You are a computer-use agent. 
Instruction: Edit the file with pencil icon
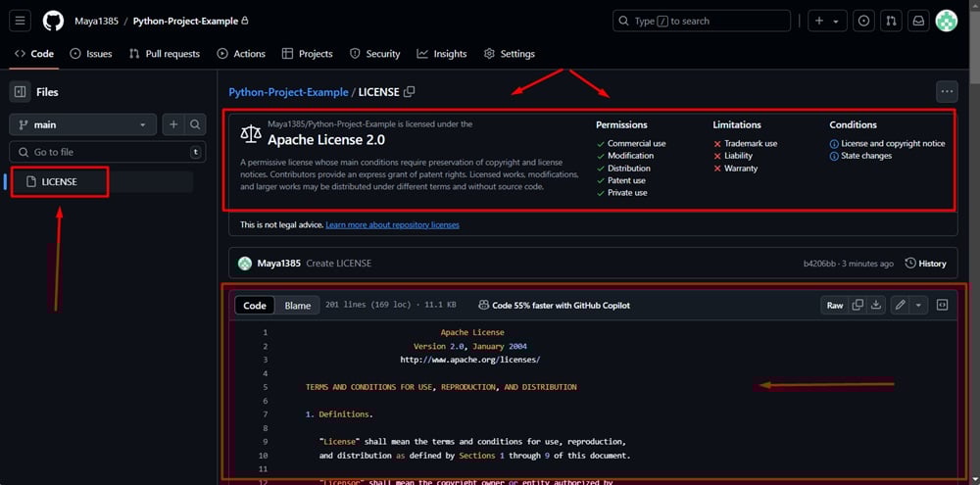pyautogui.click(x=900, y=305)
